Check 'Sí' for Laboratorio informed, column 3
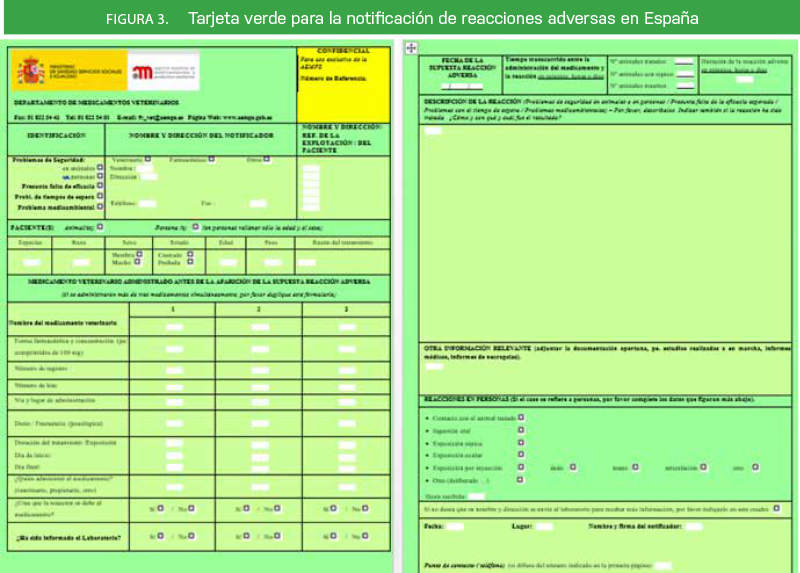The height and width of the screenshot is (573, 800). click(x=333, y=536)
